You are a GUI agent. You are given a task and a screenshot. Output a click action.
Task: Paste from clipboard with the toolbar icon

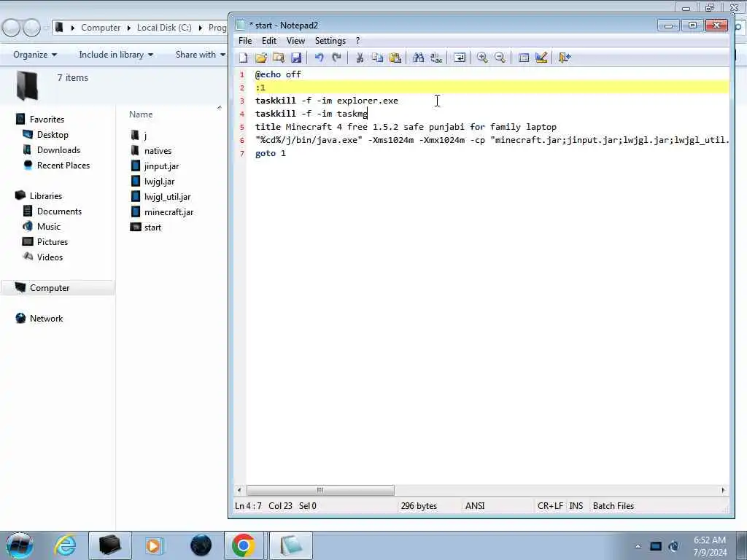(395, 58)
